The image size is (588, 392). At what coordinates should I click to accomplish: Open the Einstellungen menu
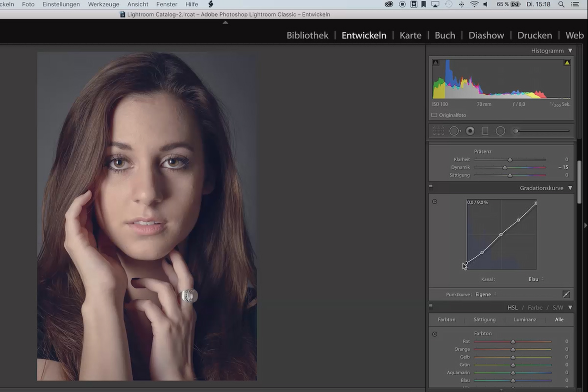click(x=61, y=4)
